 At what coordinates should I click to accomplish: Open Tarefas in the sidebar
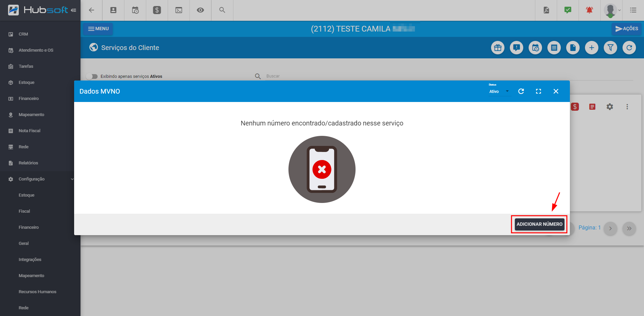[40, 66]
